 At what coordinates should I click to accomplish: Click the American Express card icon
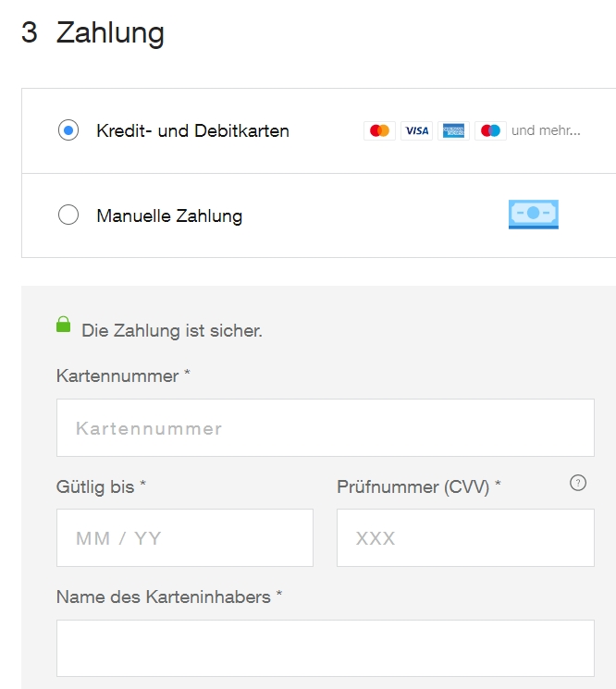pyautogui.click(x=453, y=130)
